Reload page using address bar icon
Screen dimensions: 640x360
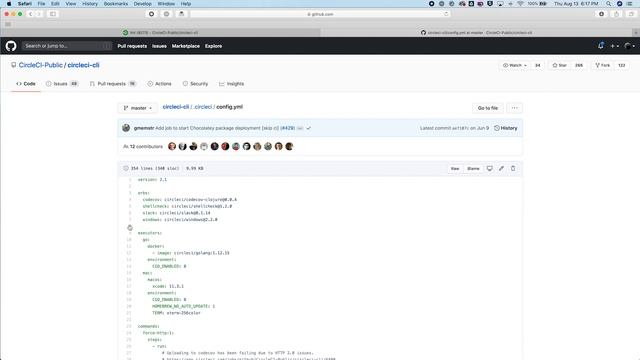[x=446, y=14]
